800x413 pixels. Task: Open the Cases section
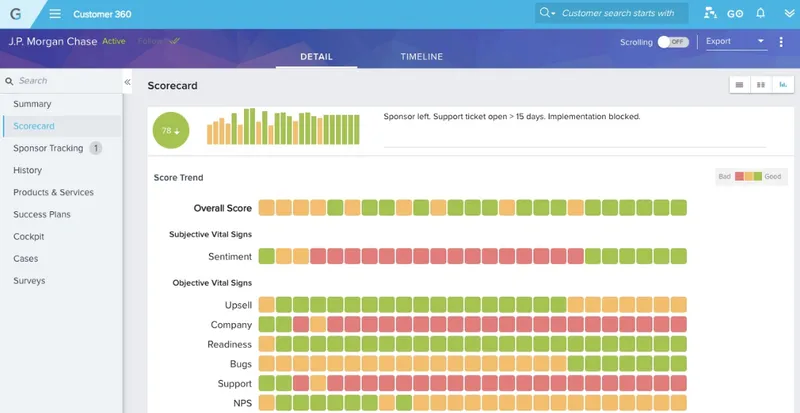(26, 258)
